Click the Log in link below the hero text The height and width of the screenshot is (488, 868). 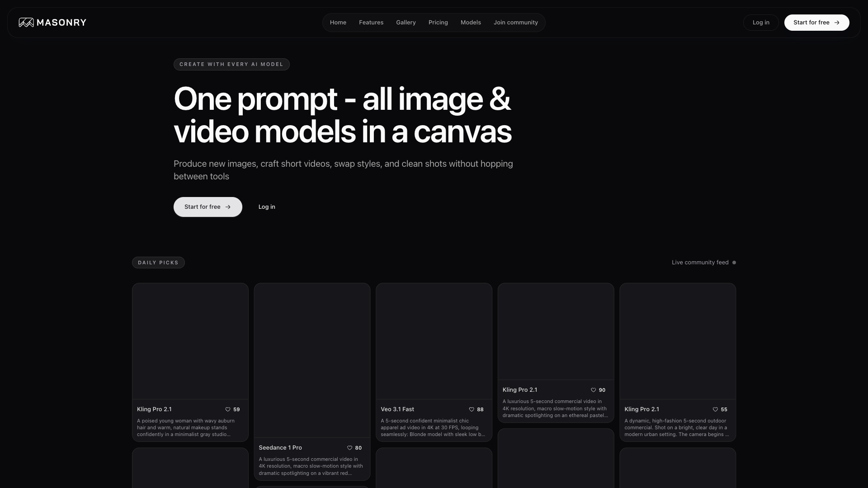[267, 207]
